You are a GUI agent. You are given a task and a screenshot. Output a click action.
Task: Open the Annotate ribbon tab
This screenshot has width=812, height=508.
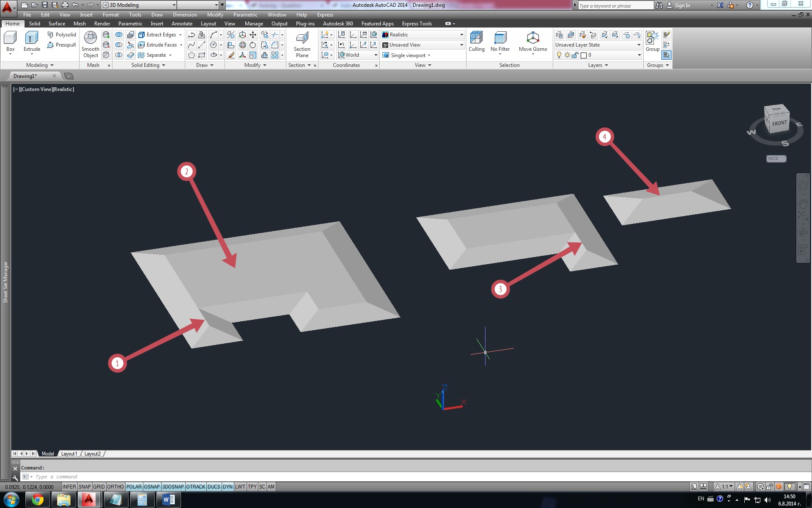[x=182, y=24]
